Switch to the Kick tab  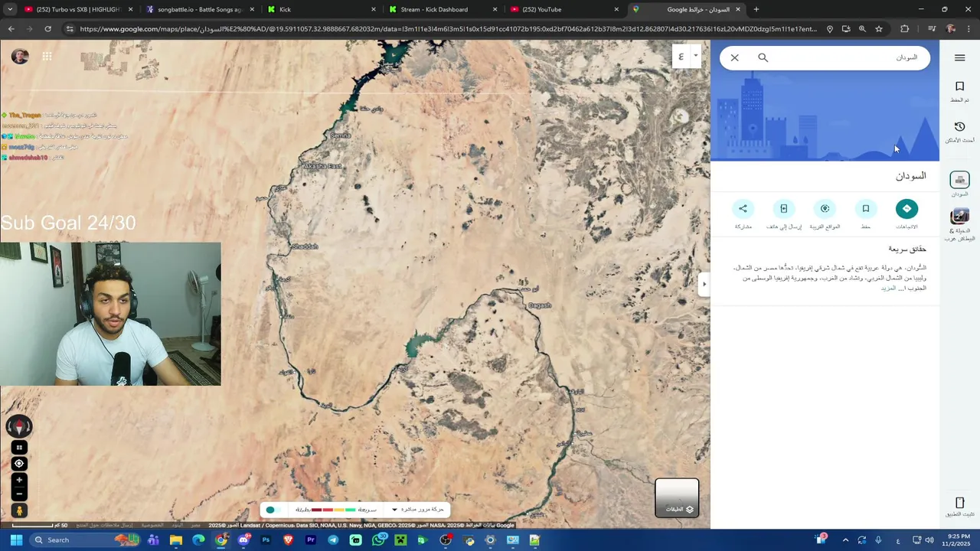(x=321, y=9)
